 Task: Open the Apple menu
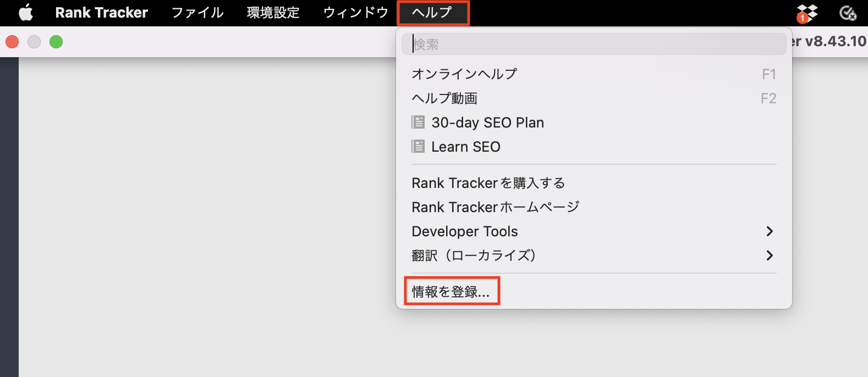click(26, 13)
